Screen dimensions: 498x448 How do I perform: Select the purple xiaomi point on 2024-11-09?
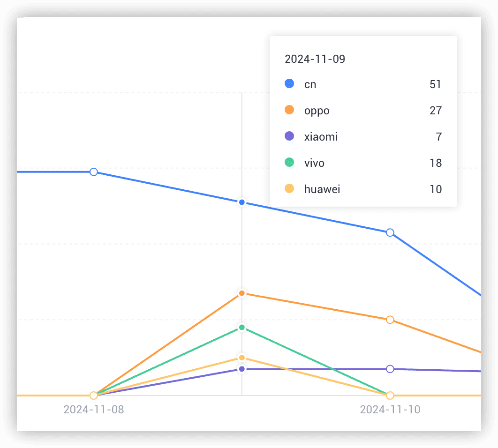242,369
